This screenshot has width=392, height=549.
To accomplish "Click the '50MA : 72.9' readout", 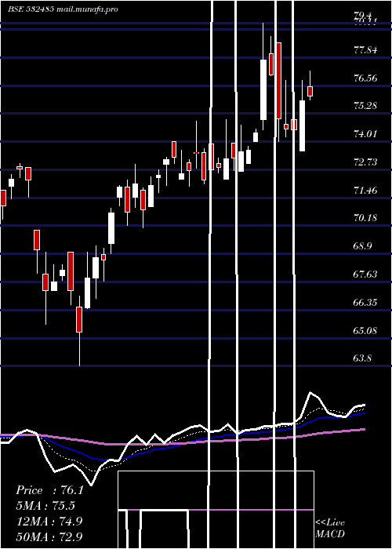I will pyautogui.click(x=49, y=536).
